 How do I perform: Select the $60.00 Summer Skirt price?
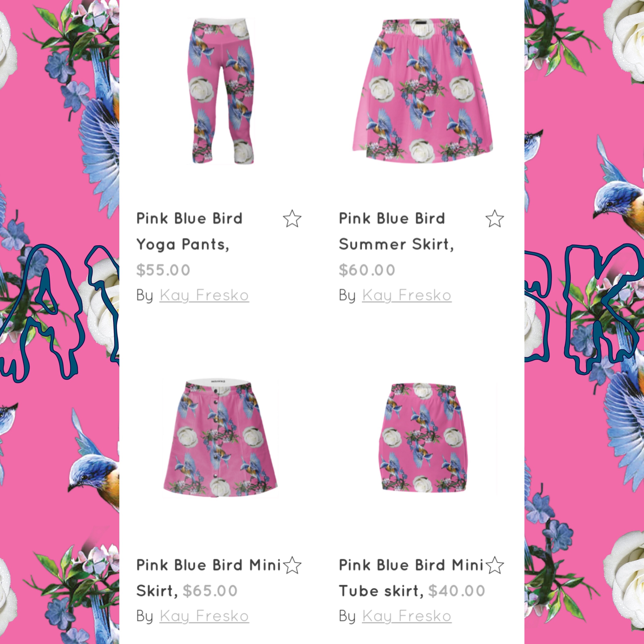pos(367,270)
